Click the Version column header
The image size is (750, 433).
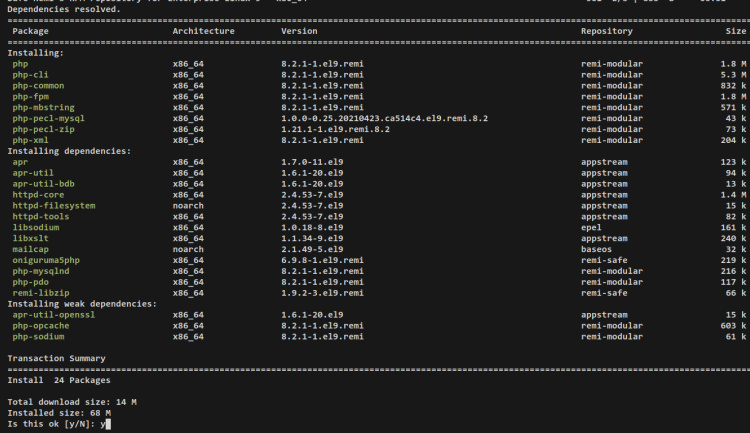[x=299, y=31]
